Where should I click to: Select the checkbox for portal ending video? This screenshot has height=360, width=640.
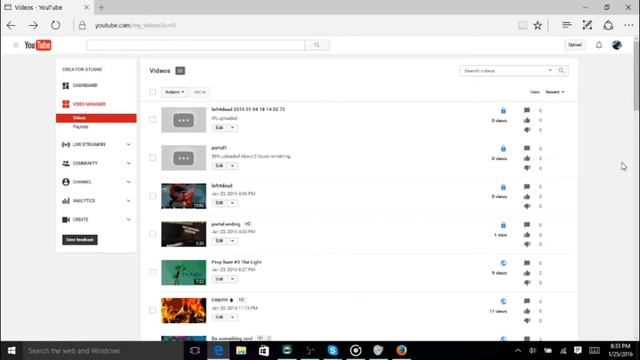pos(153,234)
